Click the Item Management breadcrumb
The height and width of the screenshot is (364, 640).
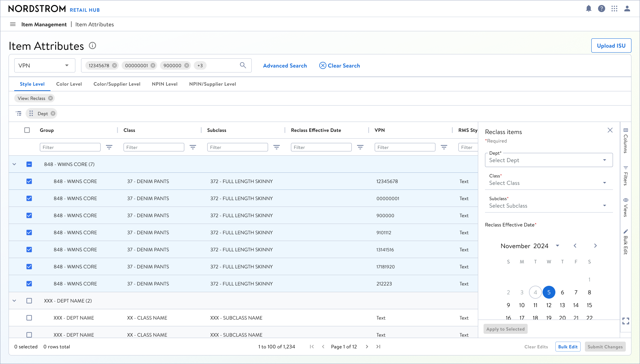pyautogui.click(x=44, y=25)
